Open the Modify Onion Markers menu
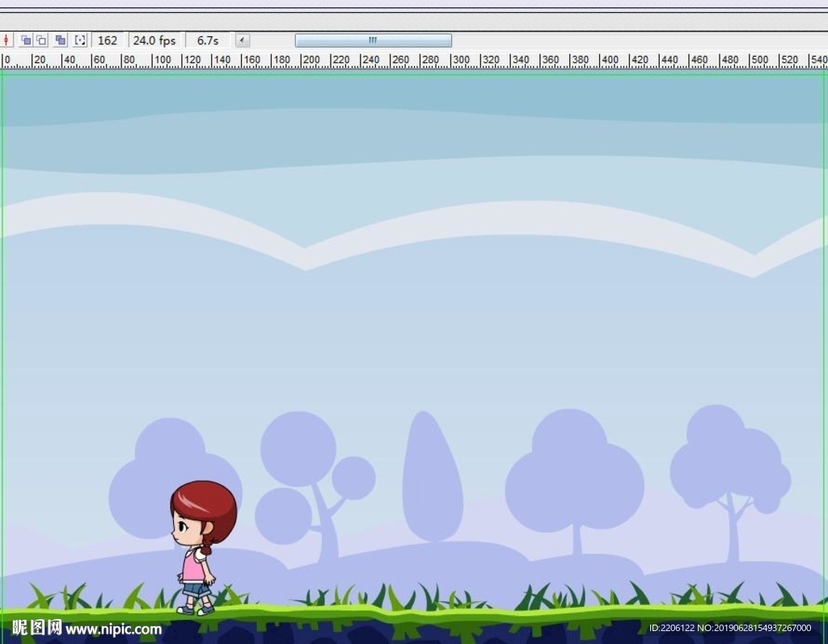This screenshot has height=644, width=828. [80, 40]
